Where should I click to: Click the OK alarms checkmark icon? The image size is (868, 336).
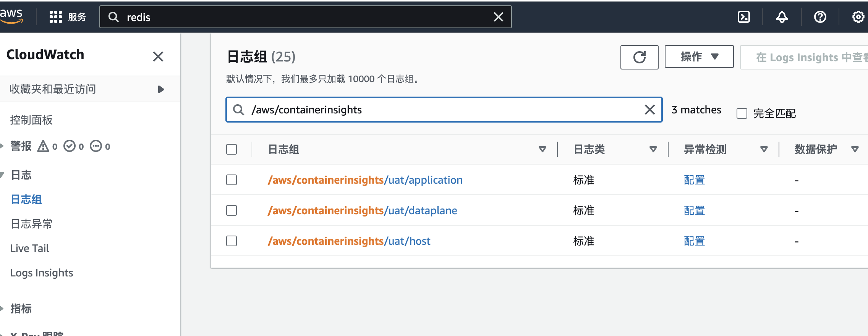click(70, 146)
